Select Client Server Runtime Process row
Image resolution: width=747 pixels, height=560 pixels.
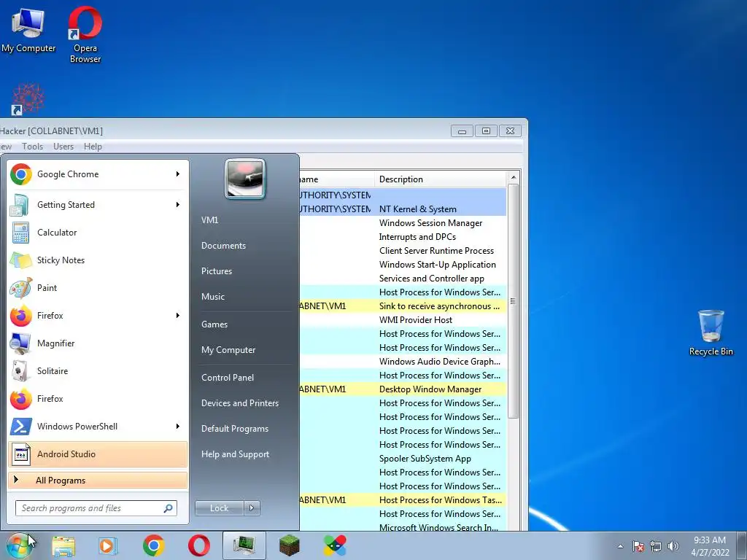403,251
